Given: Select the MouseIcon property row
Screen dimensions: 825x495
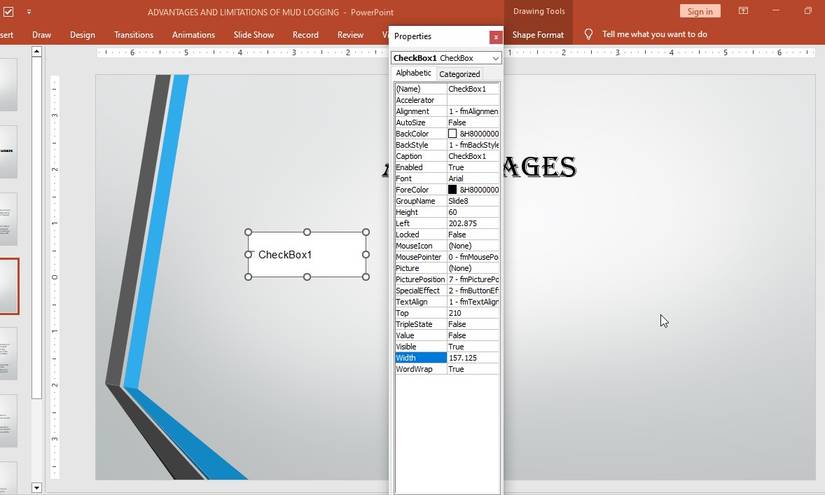Looking at the screenshot, I should [x=447, y=246].
